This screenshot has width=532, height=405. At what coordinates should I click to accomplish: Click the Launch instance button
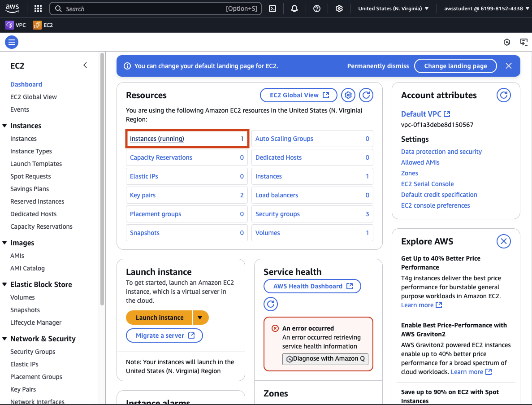point(159,318)
